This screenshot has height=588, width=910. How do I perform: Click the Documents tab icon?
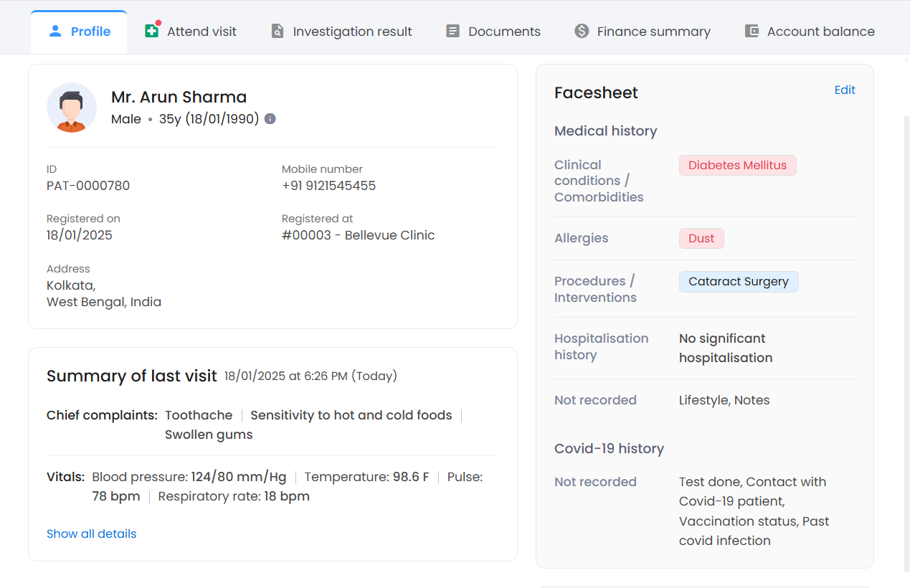452,31
